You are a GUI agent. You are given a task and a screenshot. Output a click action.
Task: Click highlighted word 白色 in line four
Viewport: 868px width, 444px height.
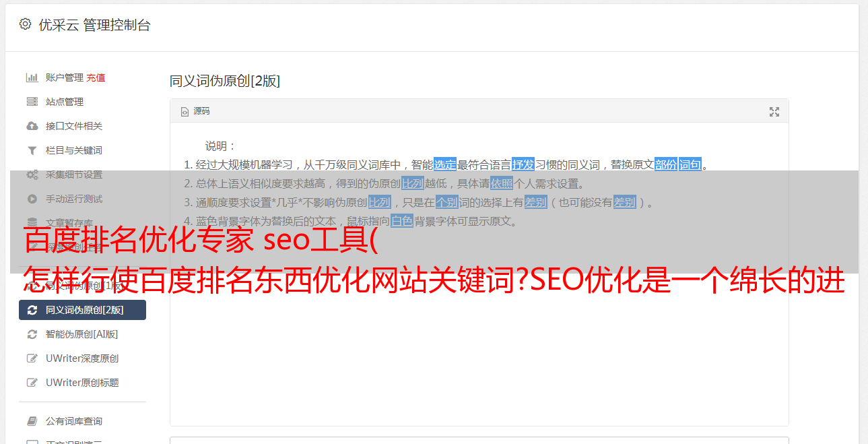click(x=402, y=221)
